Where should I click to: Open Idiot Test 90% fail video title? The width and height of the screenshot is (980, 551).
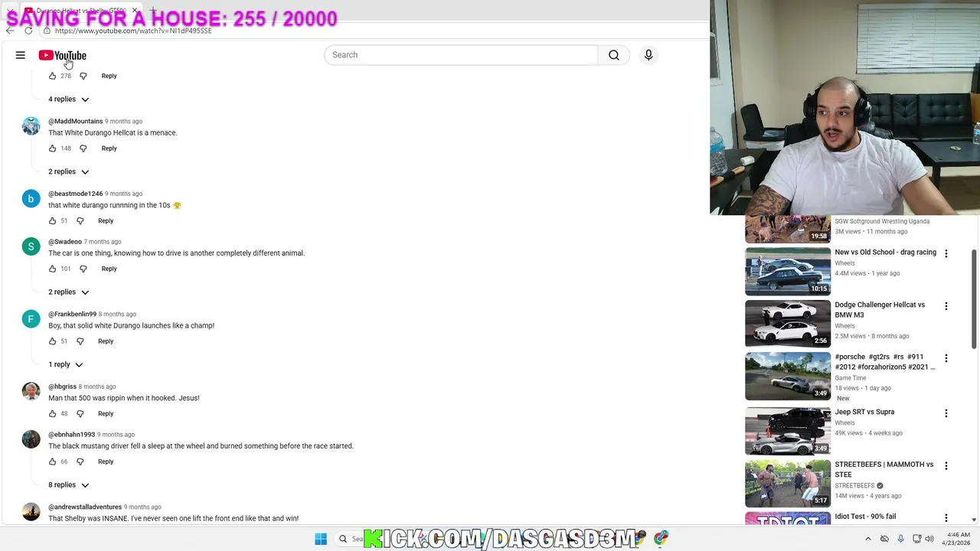[x=865, y=517]
